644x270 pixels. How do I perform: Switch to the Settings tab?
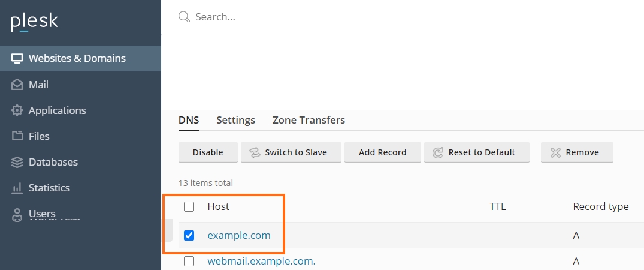[x=235, y=120]
